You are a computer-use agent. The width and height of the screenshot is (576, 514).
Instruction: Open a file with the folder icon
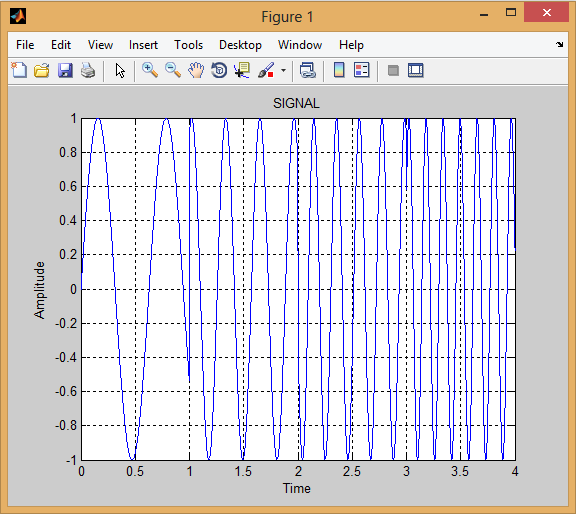[x=42, y=70]
